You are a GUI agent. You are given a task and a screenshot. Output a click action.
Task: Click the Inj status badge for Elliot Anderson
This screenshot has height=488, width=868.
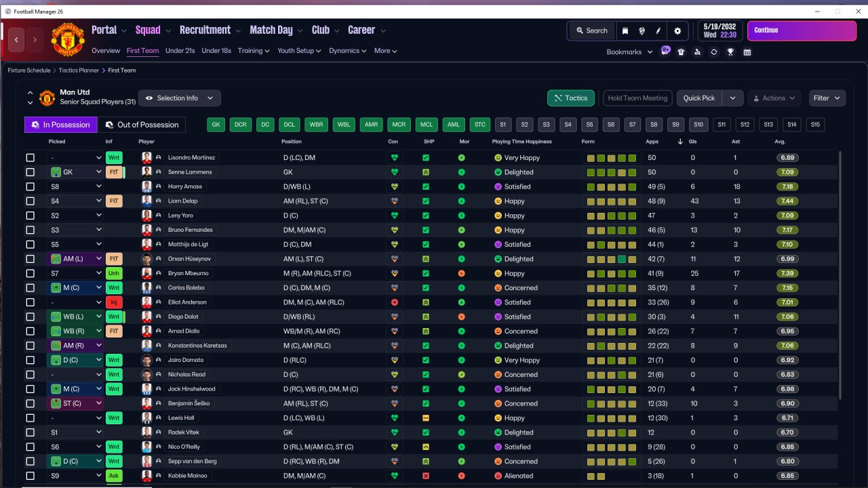[x=114, y=302]
